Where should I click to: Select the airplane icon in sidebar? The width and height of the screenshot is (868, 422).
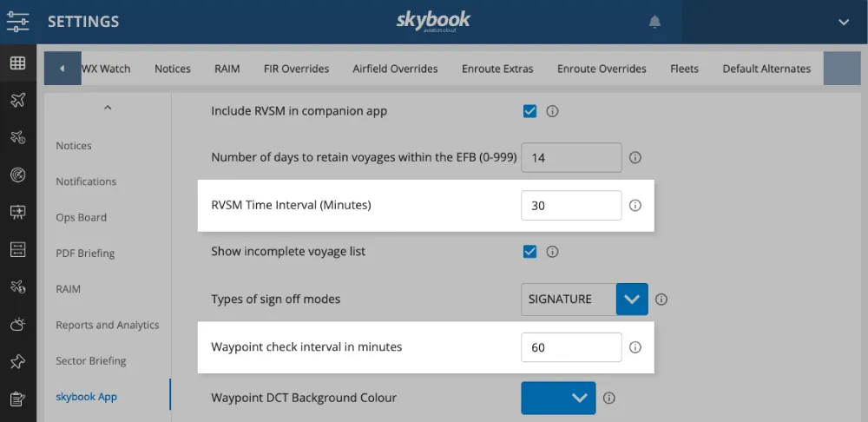click(17, 100)
